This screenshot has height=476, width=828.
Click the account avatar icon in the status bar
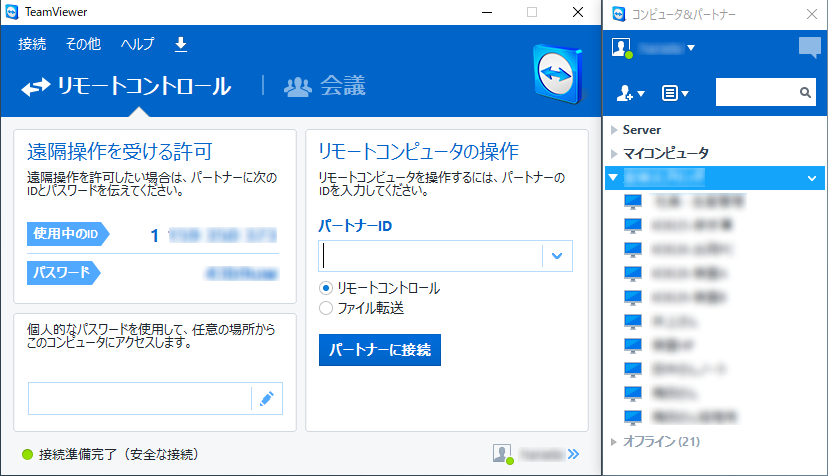click(x=503, y=454)
